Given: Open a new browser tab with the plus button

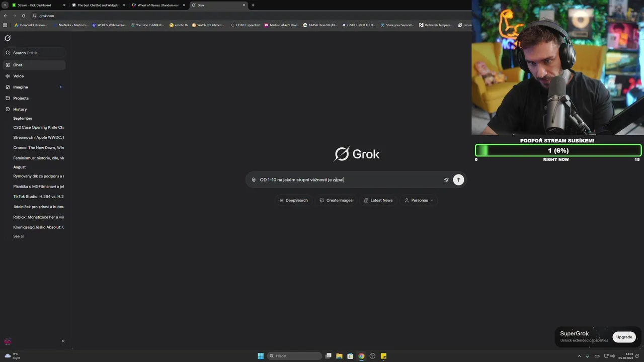Looking at the screenshot, I should (253, 5).
